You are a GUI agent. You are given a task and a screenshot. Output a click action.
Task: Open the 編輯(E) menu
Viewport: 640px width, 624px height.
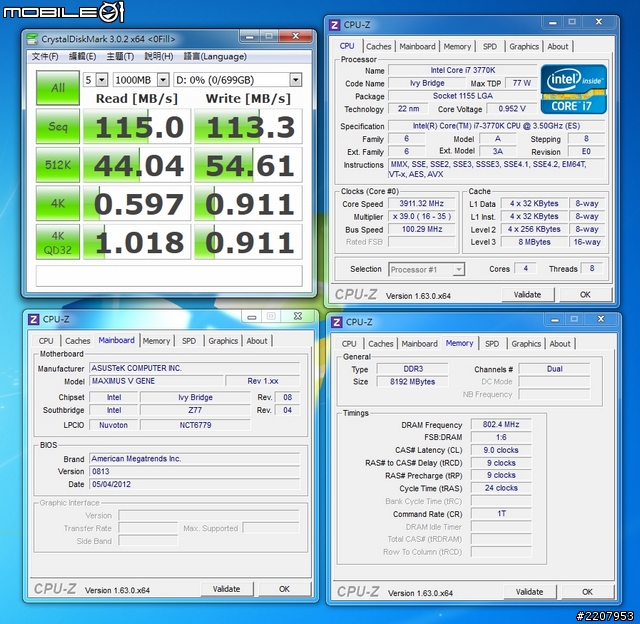[x=82, y=56]
